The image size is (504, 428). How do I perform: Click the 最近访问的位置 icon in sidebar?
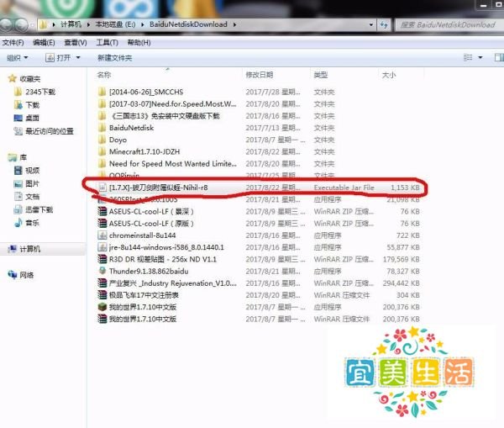[x=18, y=131]
